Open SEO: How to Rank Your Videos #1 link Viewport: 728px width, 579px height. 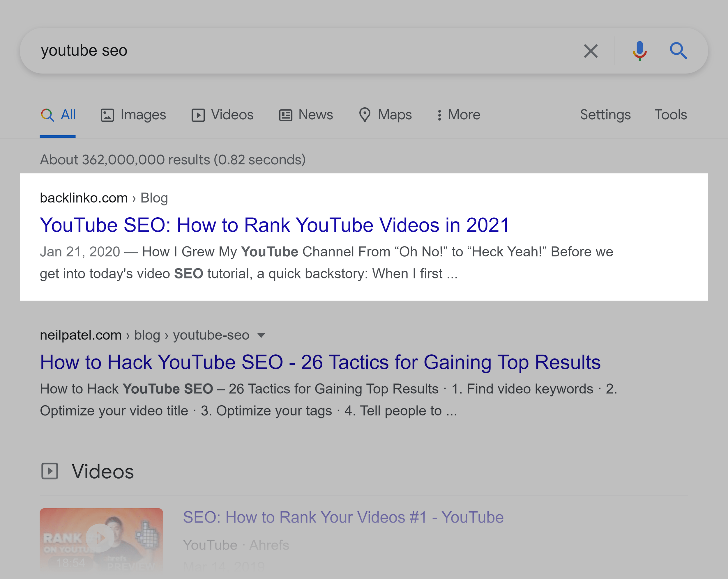coord(343,517)
